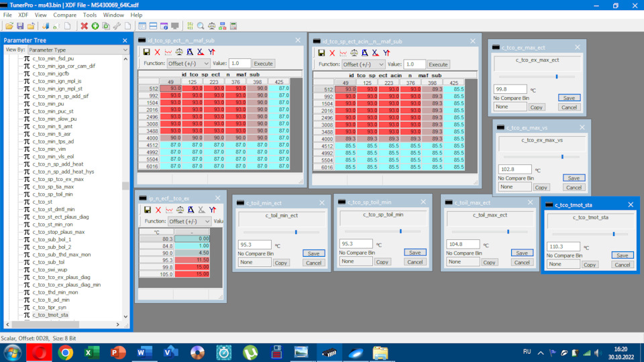The height and width of the screenshot is (362, 644).
Task: Click Execute in id_tco_sp_ect__n__maf_sub window
Action: (x=263, y=64)
